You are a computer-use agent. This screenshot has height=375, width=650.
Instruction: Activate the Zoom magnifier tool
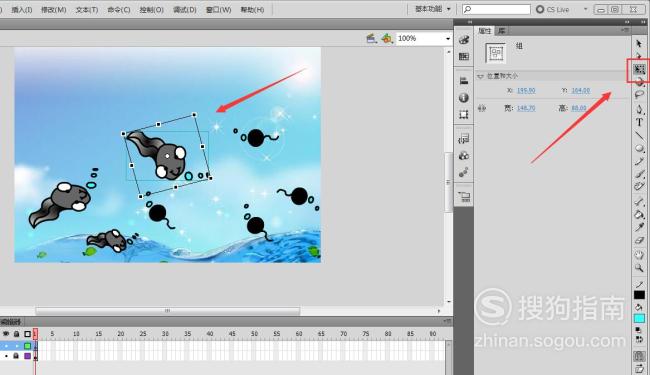coord(639,268)
